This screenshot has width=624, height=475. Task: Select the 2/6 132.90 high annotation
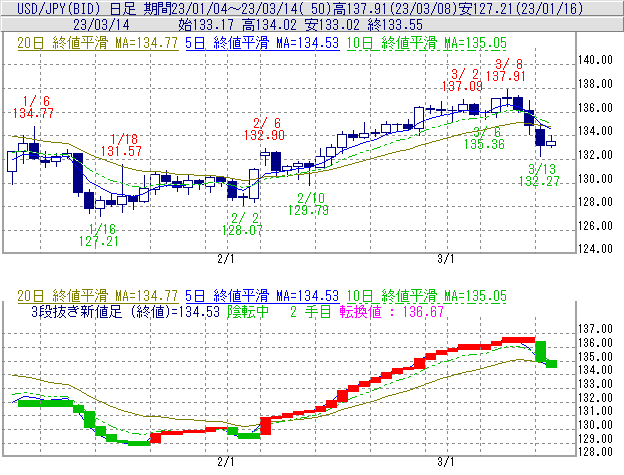(264, 129)
